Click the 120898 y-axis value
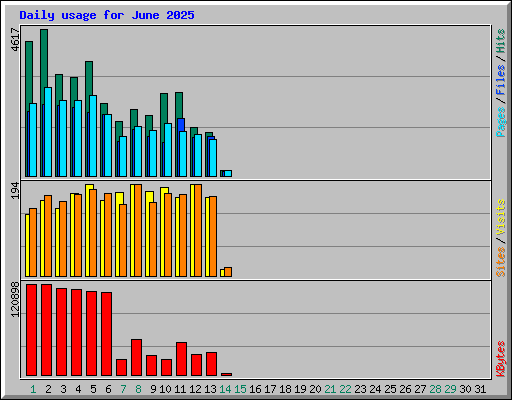Image resolution: width=512 pixels, height=400 pixels. pyautogui.click(x=15, y=300)
